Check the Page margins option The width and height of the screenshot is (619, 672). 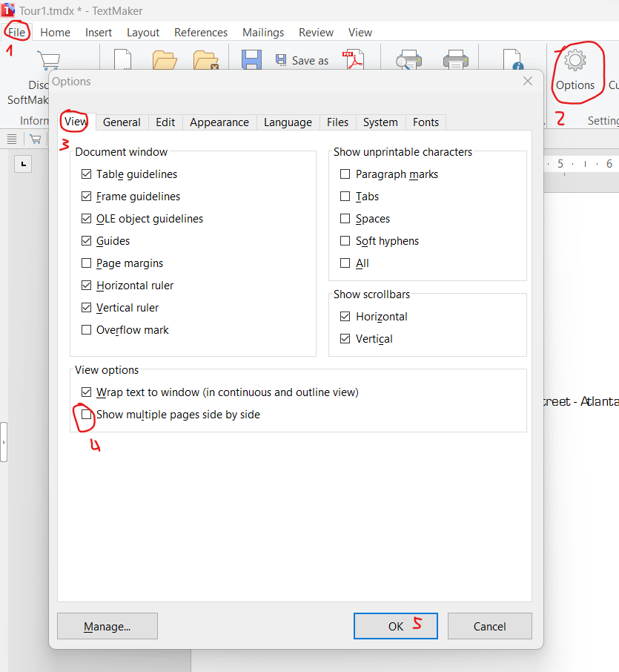pos(87,263)
